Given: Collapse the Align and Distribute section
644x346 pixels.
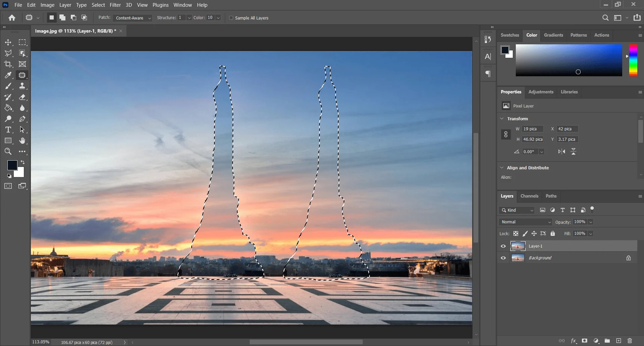Looking at the screenshot, I should [502, 168].
